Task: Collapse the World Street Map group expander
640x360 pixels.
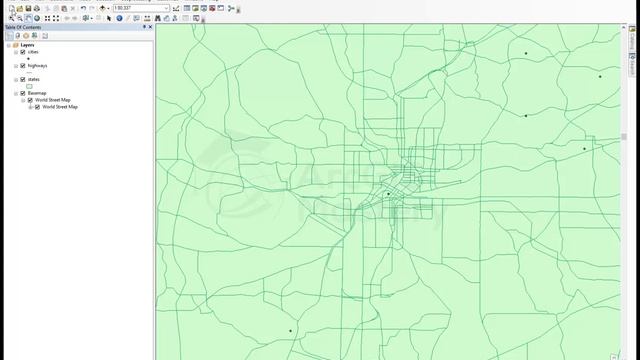Action: click(x=23, y=100)
